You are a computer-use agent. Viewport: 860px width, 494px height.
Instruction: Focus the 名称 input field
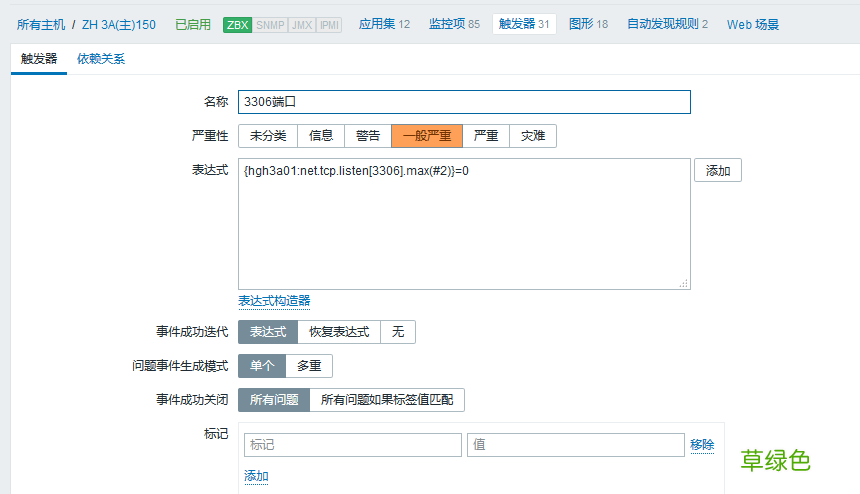click(464, 102)
